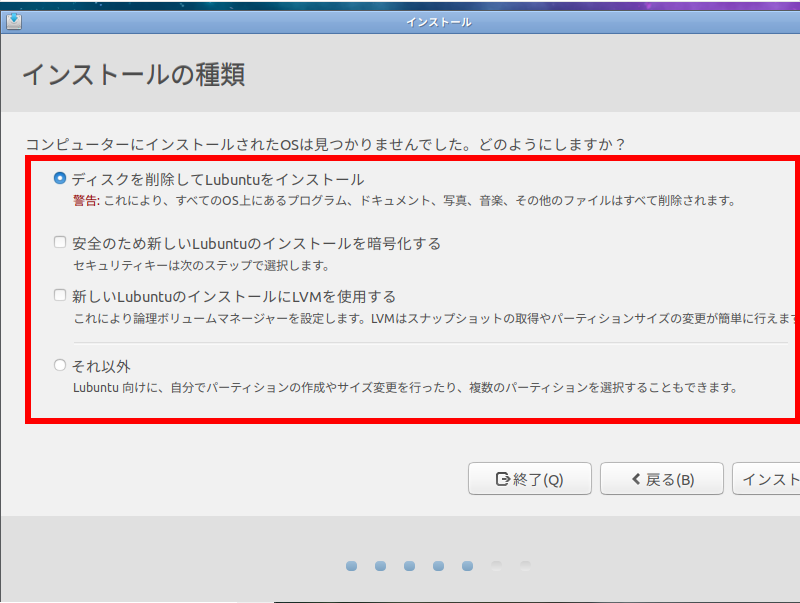800x603 pixels.
Task: Go back with the 戻る(B) button
Action: (x=662, y=479)
